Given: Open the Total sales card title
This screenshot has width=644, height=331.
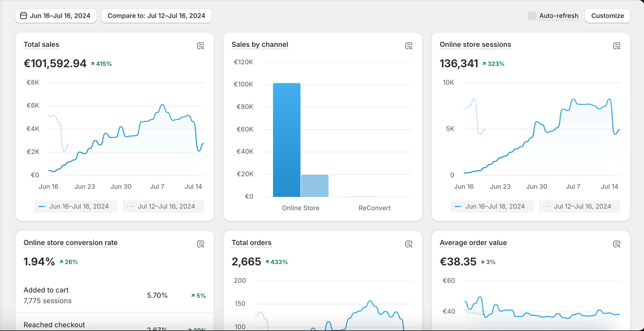Looking at the screenshot, I should pos(41,44).
